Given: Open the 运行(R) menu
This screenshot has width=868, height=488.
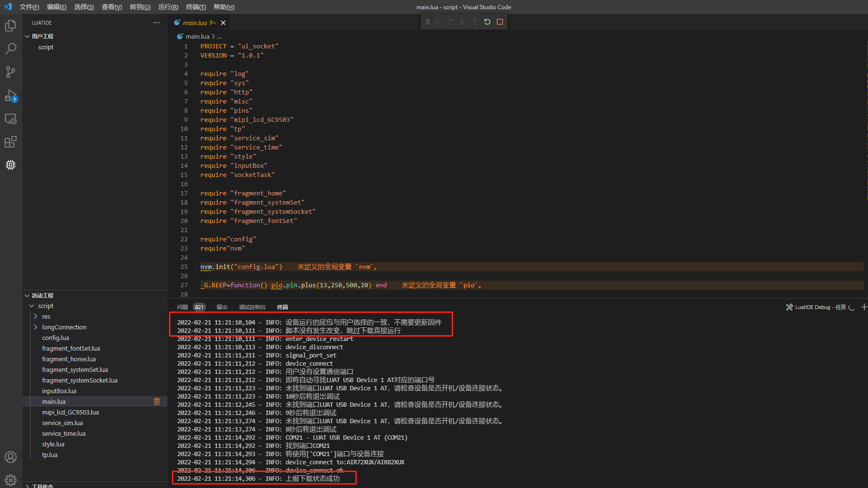Looking at the screenshot, I should (168, 7).
